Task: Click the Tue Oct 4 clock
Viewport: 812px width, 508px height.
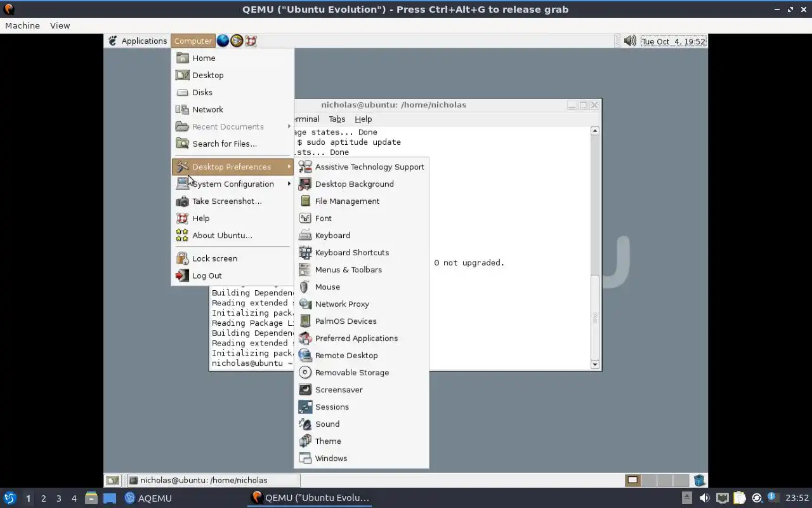Action: click(x=673, y=41)
